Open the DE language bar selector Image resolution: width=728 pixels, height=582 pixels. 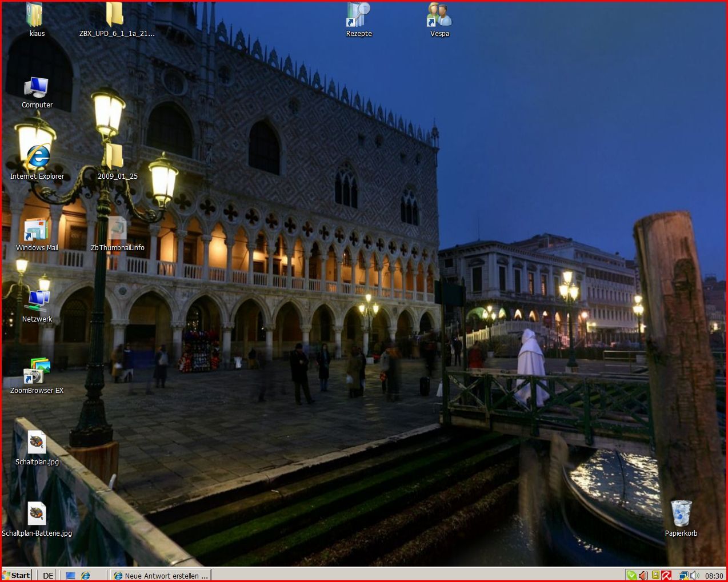click(x=48, y=575)
